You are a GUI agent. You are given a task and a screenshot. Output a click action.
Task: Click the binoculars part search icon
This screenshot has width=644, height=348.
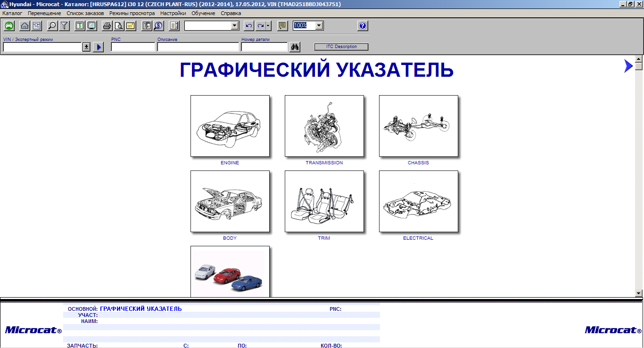pos(294,47)
